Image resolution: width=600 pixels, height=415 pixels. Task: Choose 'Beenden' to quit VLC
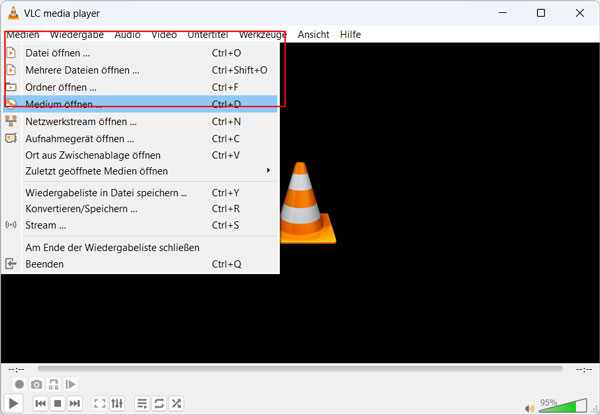coord(140,264)
